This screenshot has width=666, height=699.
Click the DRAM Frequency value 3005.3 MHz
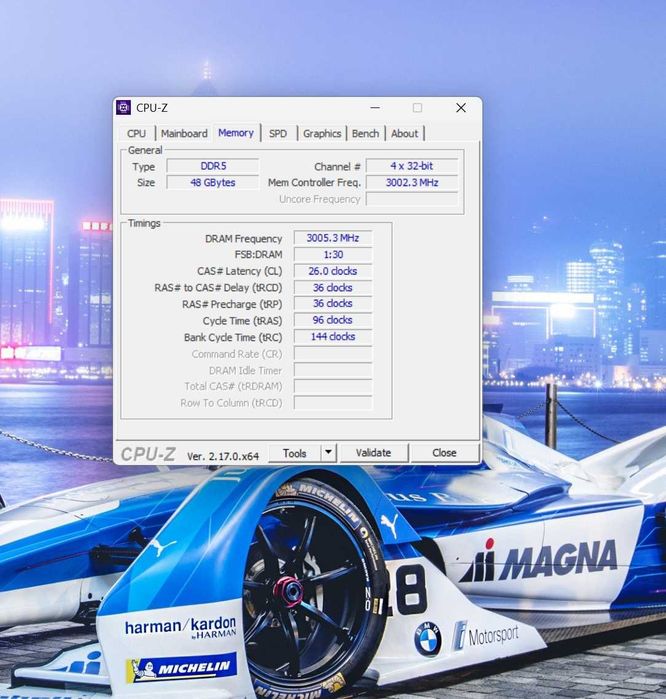[333, 238]
